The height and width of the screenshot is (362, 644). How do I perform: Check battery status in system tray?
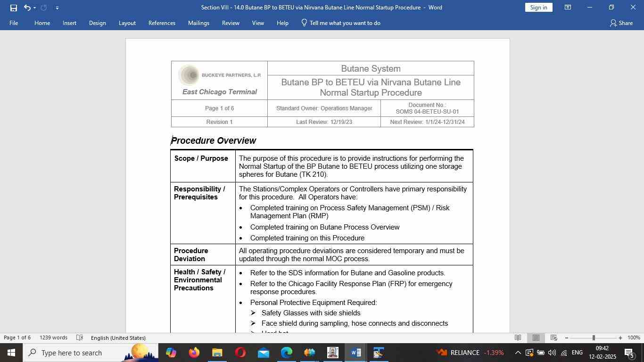coord(541,353)
